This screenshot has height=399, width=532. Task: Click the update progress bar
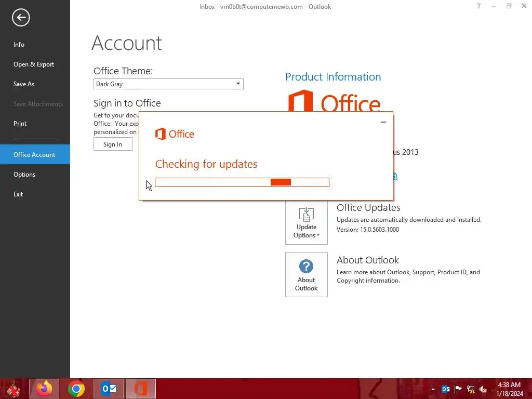[242, 182]
